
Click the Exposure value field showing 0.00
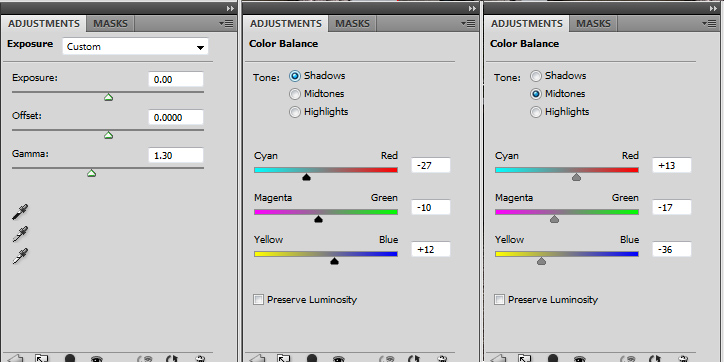click(x=176, y=79)
